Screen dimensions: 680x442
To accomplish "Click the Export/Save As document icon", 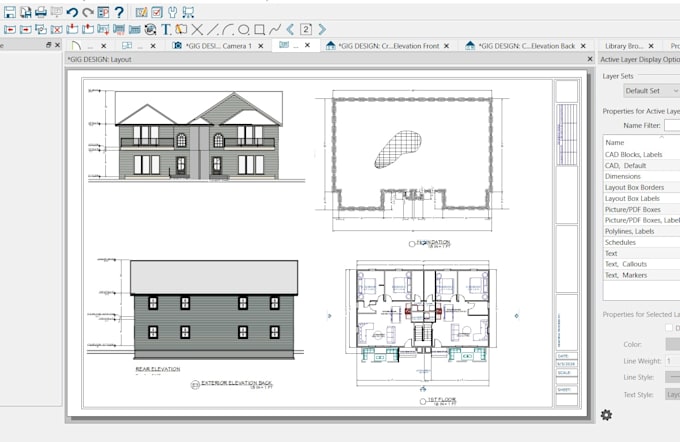I will (x=26, y=12).
